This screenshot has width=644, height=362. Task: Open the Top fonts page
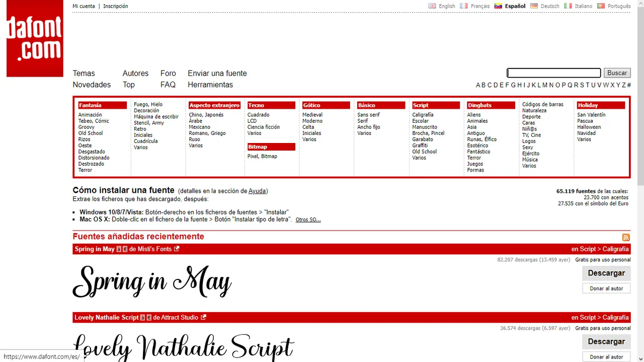click(128, 85)
